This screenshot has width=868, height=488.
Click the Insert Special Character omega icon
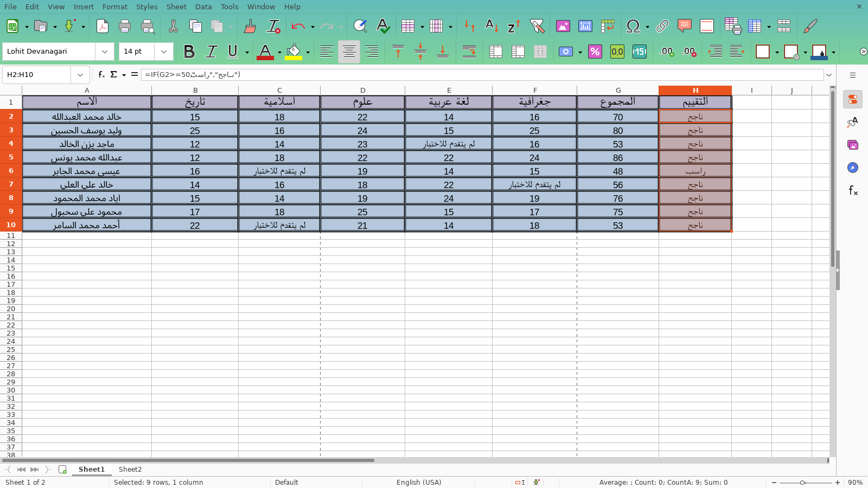coord(633,26)
